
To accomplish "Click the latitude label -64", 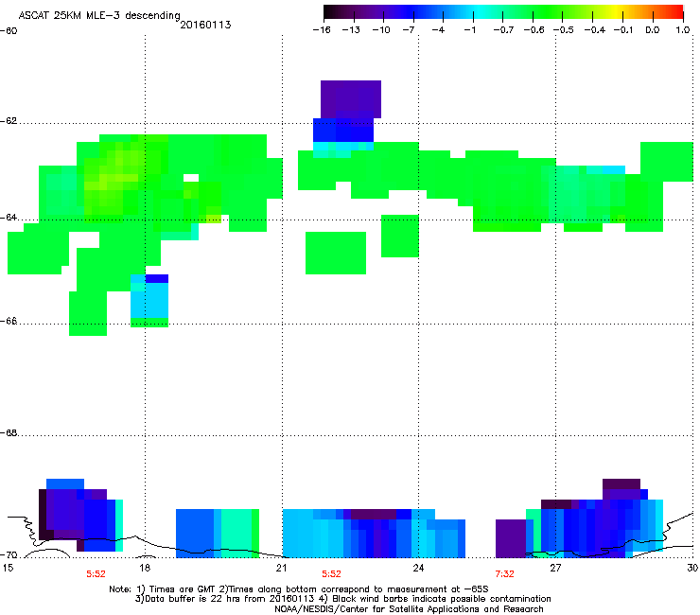I will point(9,218).
